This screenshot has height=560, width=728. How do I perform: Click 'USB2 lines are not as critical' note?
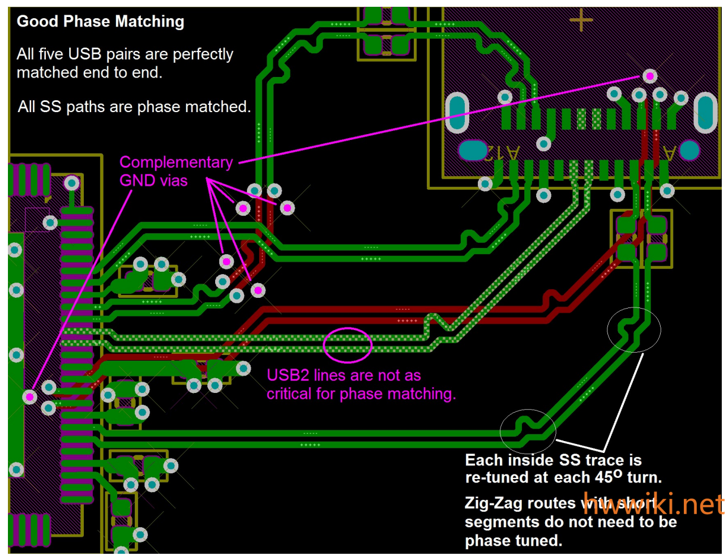point(361,384)
